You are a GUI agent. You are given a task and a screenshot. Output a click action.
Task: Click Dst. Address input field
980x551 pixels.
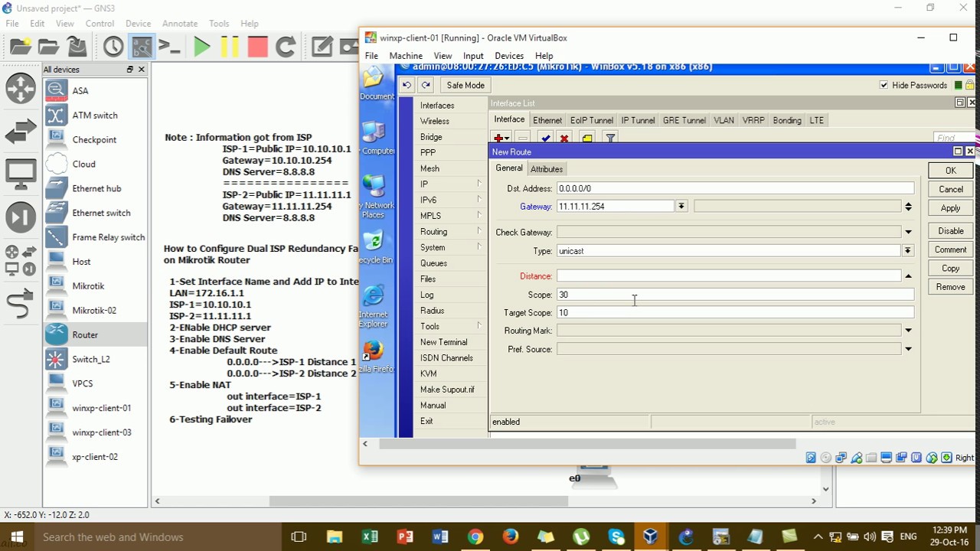[735, 188]
